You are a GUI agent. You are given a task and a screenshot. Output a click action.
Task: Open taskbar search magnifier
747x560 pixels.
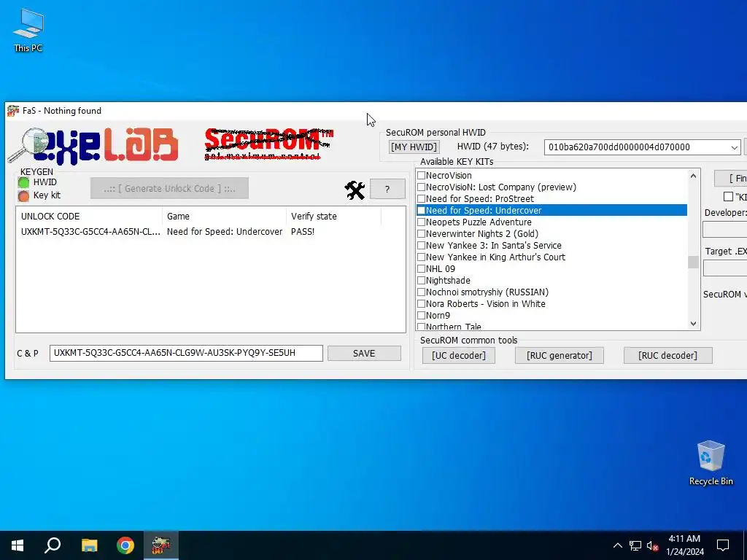(x=53, y=545)
